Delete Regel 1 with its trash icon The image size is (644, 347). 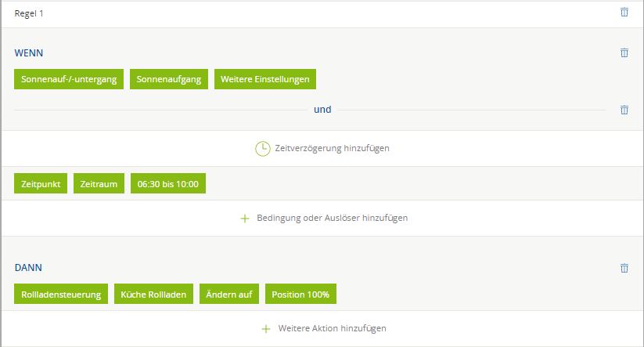coord(624,13)
